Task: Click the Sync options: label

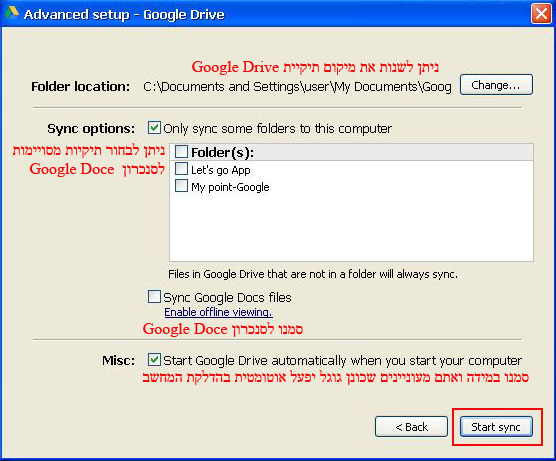Action: pyautogui.click(x=91, y=128)
